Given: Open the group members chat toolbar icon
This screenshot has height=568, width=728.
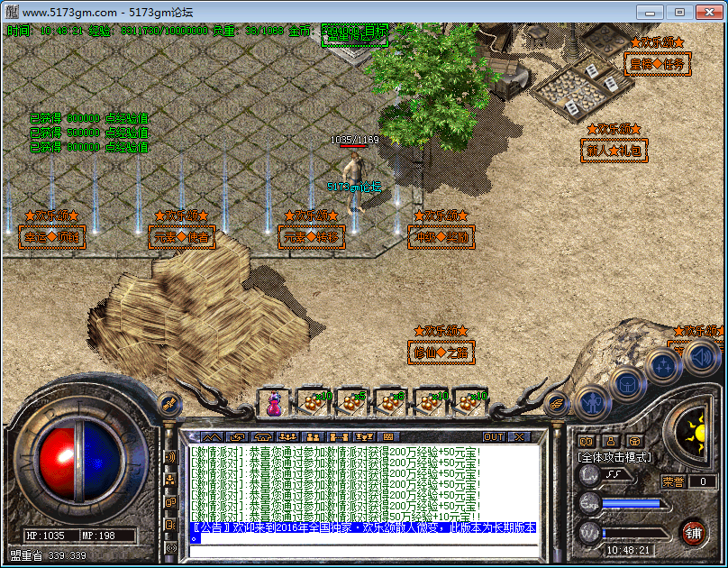Looking at the screenshot, I should point(287,437).
